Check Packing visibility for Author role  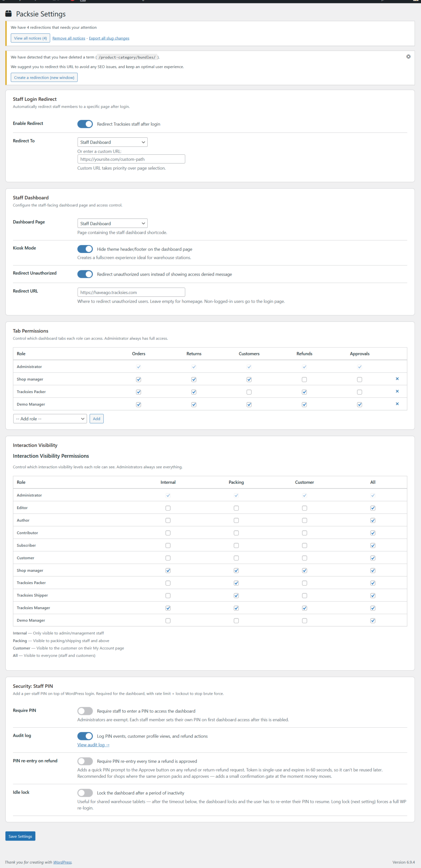click(236, 520)
